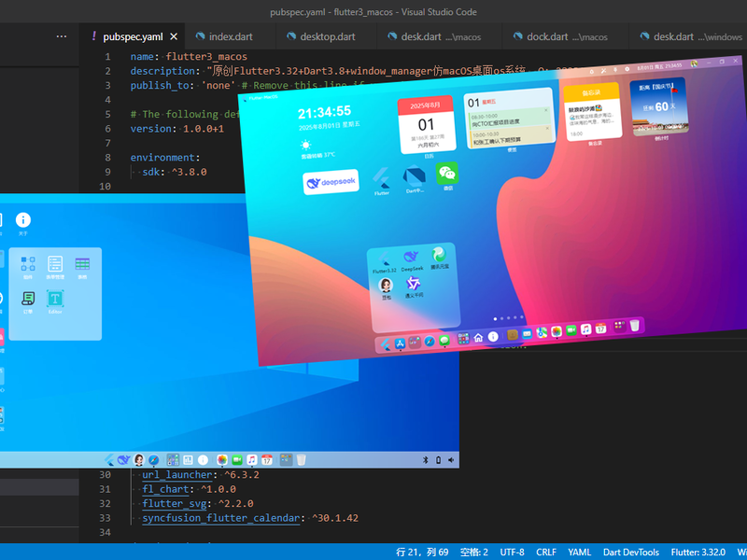The width and height of the screenshot is (747, 560).
Task: Click 行 21, 列 69 in status bar
Action: coord(422,552)
